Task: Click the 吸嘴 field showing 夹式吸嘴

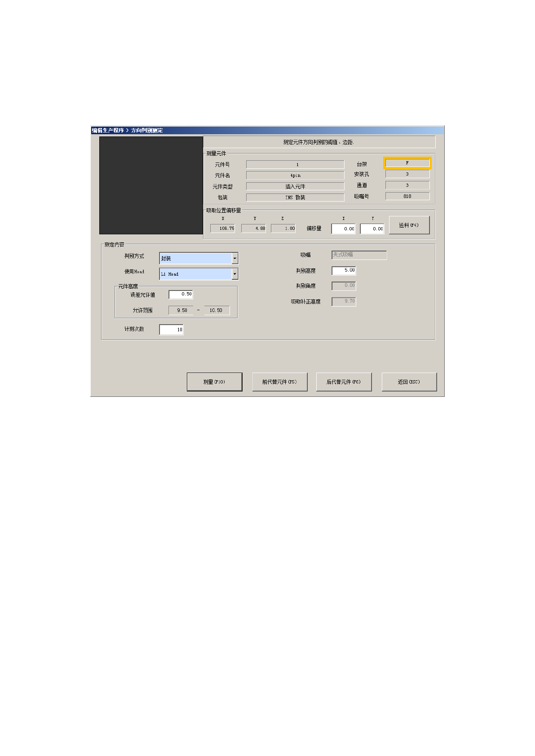Action: coord(359,255)
